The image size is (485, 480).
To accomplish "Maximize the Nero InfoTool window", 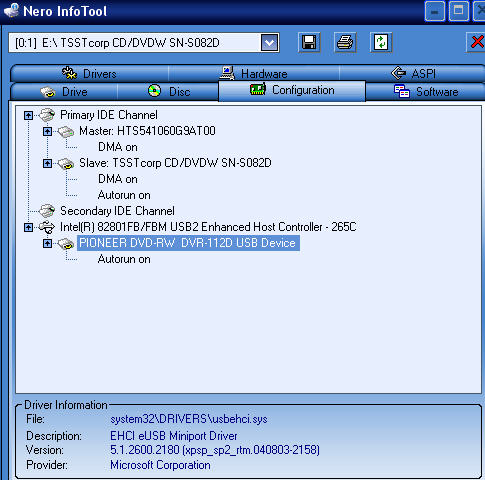I will point(459,11).
